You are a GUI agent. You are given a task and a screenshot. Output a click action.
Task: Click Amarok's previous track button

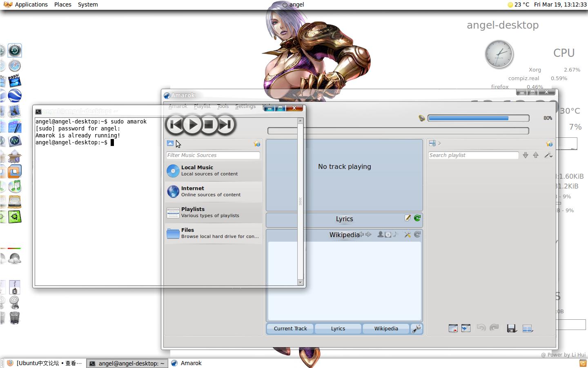click(176, 124)
